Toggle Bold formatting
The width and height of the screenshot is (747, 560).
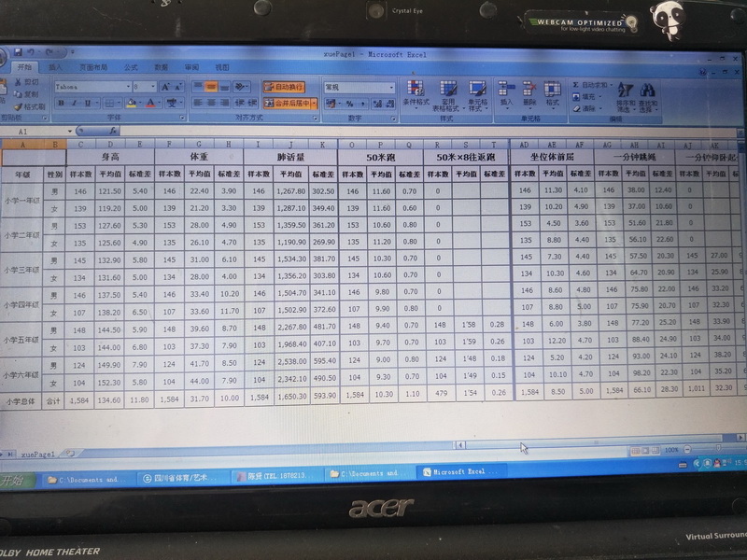coord(61,104)
